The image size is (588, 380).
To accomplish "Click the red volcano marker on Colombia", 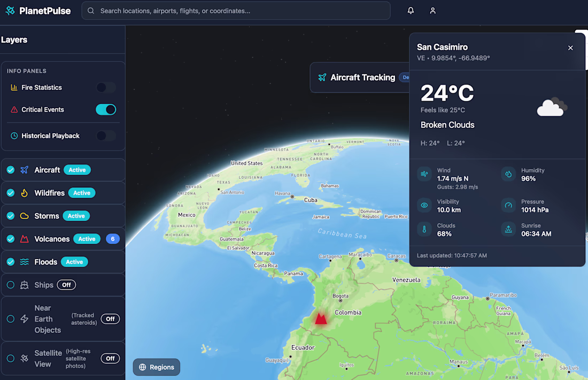I will (321, 319).
